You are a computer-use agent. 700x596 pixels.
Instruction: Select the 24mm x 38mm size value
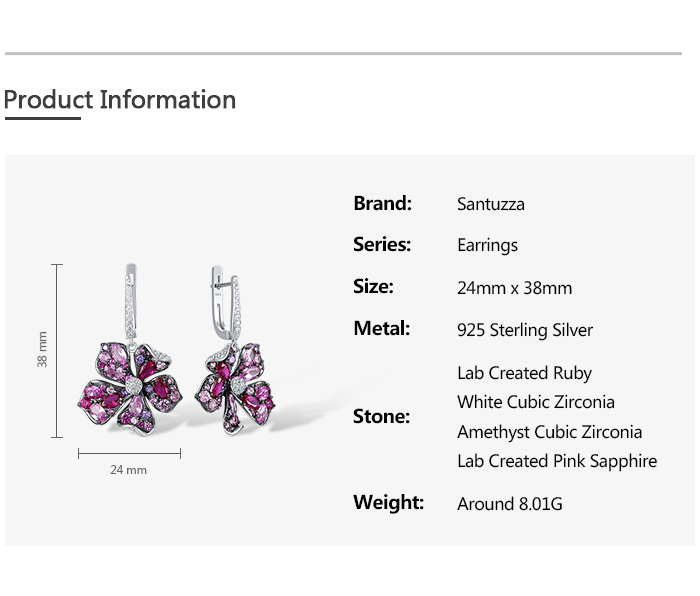coord(514,288)
